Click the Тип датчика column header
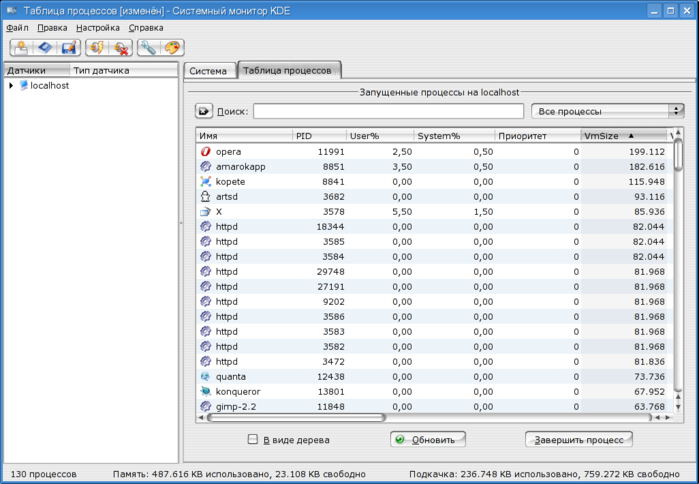 click(x=123, y=70)
